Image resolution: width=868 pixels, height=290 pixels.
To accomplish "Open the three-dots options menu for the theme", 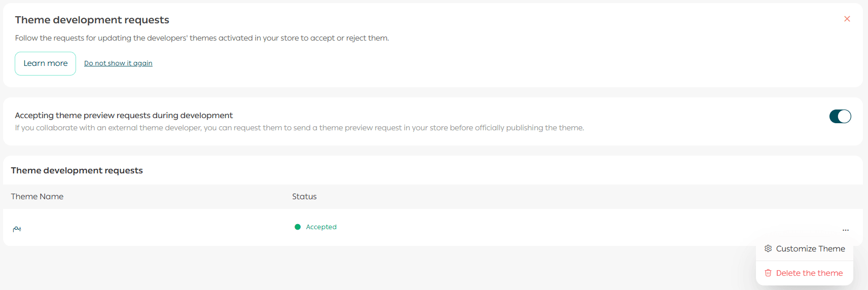I will [845, 230].
